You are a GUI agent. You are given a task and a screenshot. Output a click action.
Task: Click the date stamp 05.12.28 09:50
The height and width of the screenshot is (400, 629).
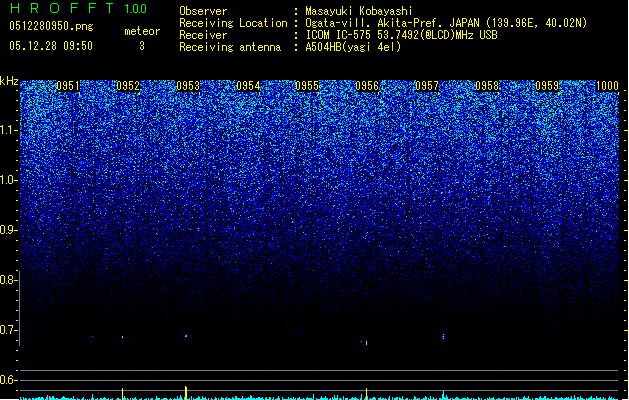click(51, 46)
